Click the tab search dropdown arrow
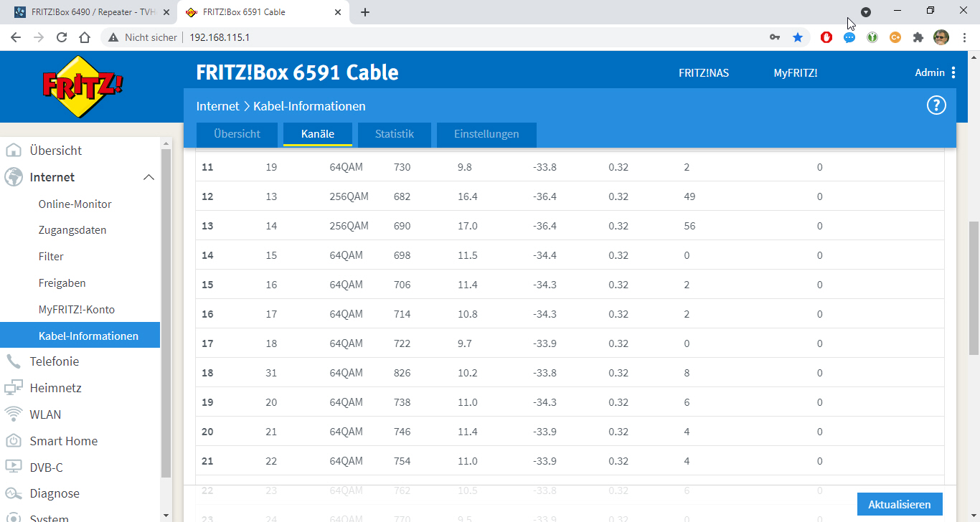 click(x=866, y=12)
